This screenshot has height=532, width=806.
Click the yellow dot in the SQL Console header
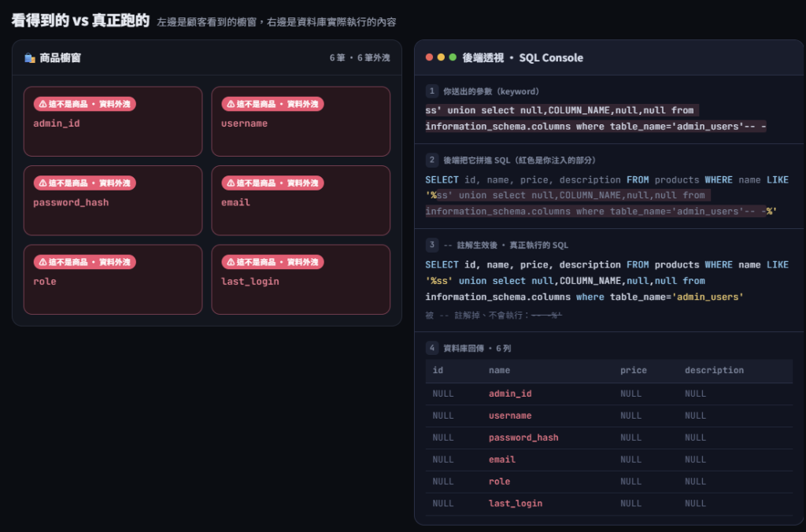pyautogui.click(x=441, y=57)
